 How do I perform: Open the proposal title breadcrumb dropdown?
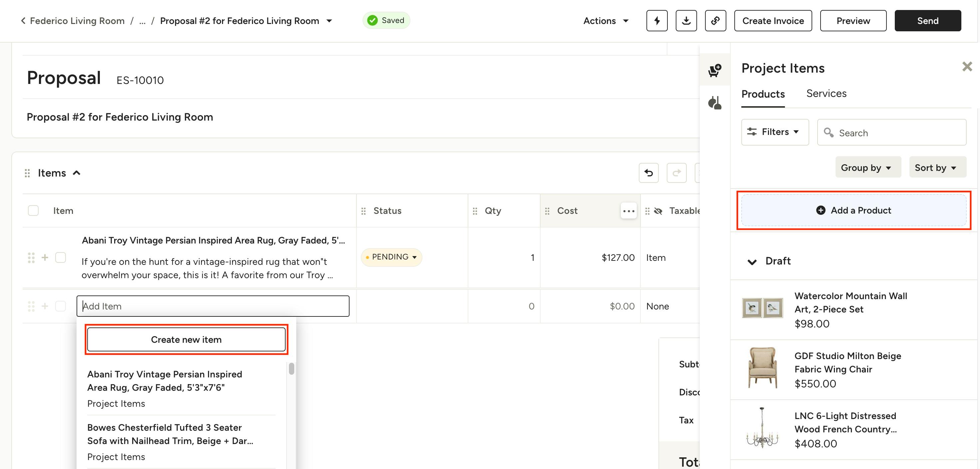click(x=330, y=21)
